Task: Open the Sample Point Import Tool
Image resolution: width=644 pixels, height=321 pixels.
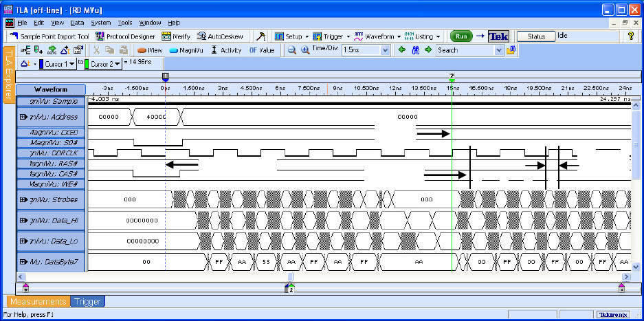Action: pos(49,36)
